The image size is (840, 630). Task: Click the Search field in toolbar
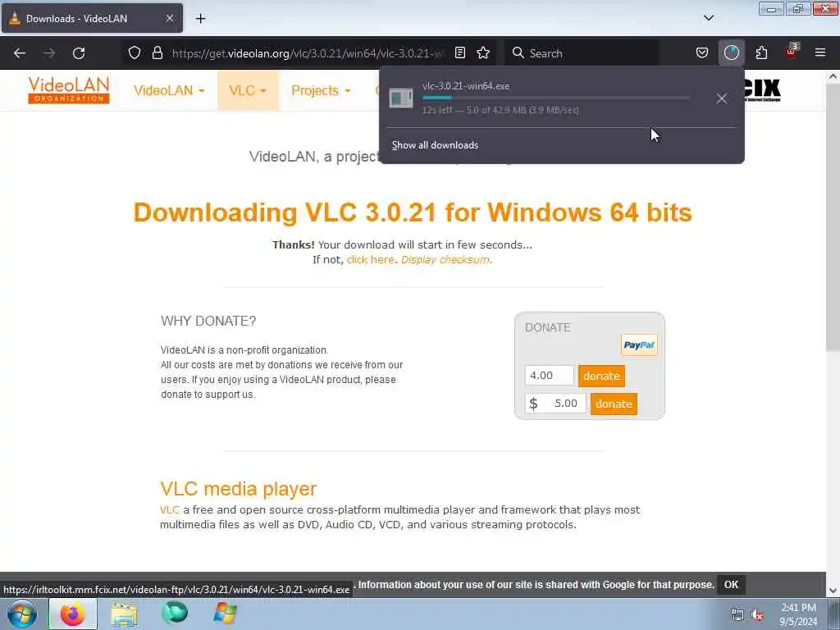tap(582, 53)
